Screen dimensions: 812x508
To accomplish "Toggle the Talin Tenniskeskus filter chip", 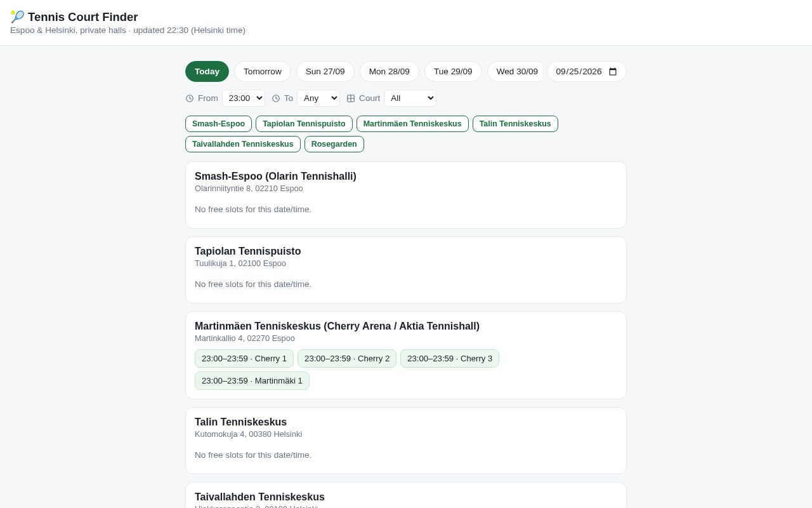I will [x=515, y=124].
